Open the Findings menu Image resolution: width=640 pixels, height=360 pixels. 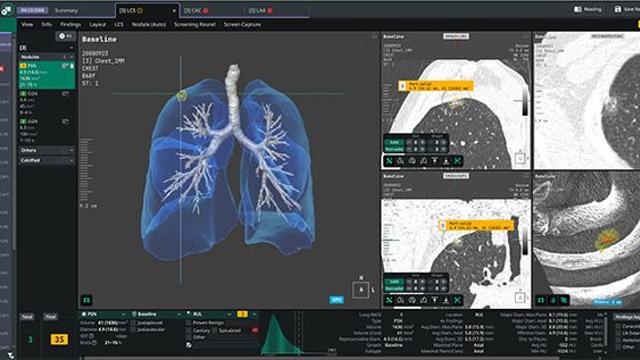pyautogui.click(x=71, y=24)
